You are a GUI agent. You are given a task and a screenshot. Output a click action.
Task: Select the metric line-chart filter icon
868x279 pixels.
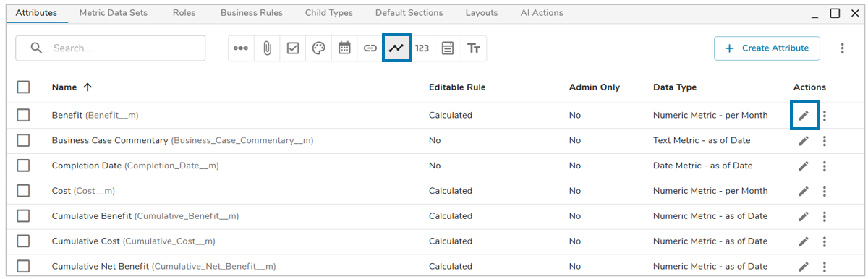point(396,48)
